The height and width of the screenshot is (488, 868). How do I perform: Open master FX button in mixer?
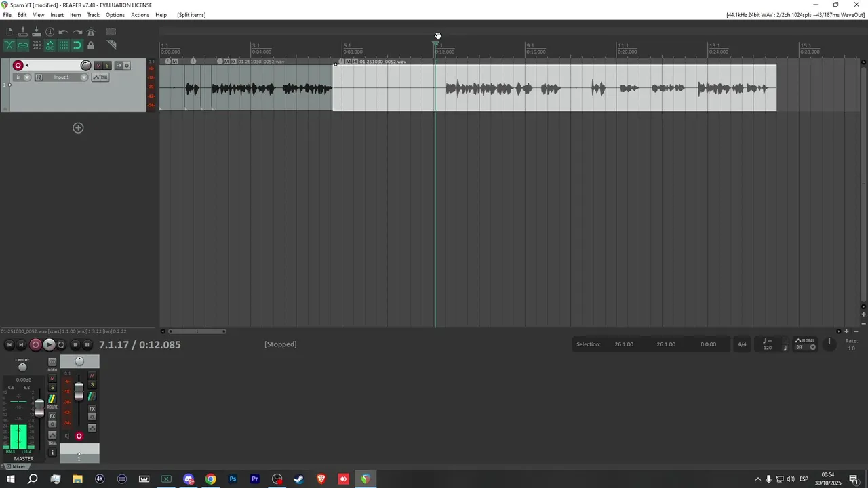[52, 416]
